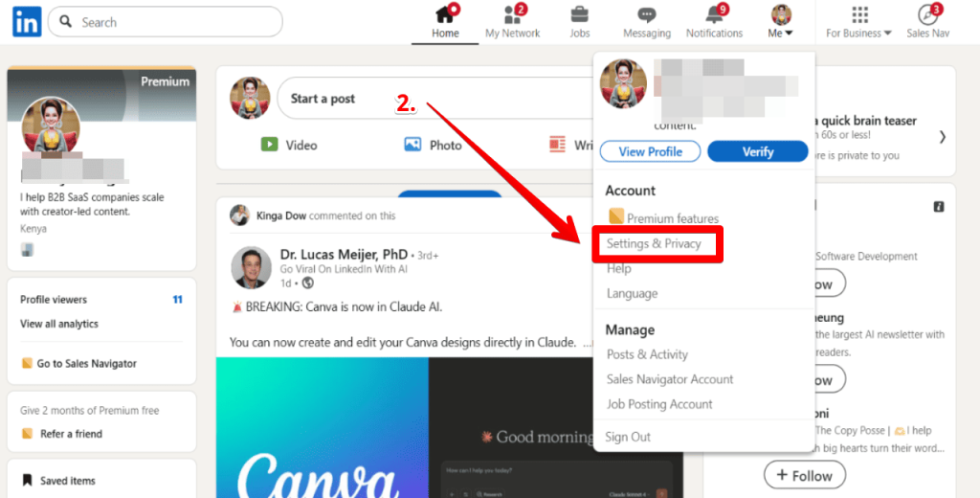Screen dimensions: 980x498
Task: Select Help in Account menu
Action: pos(619,268)
